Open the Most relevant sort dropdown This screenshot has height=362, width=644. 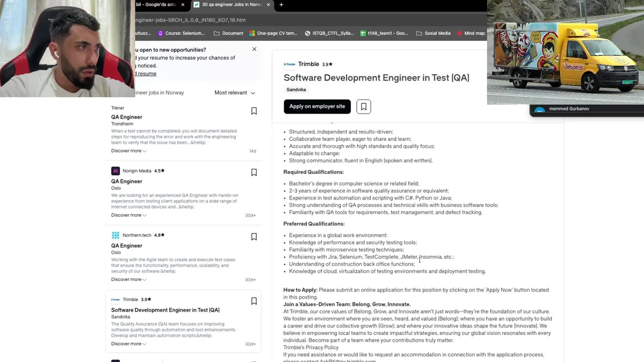pos(235,93)
